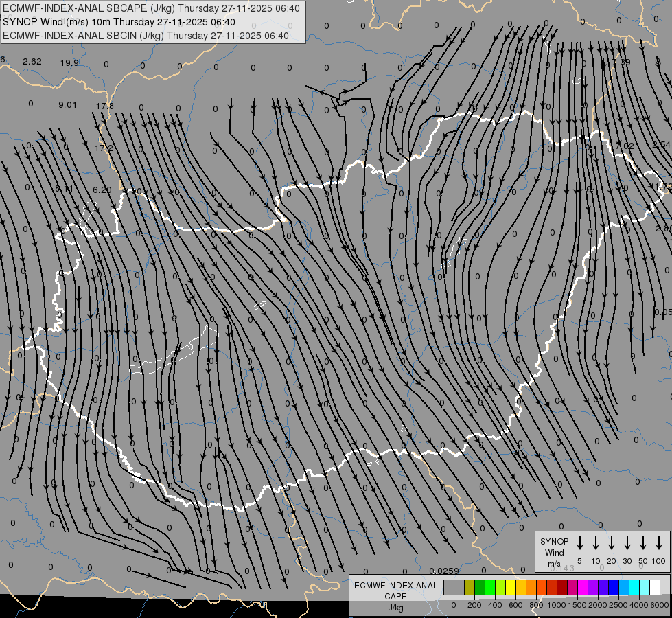This screenshot has width=672, height=618.
Task: Click the wind arrow above the 20 m/s label
Action: point(612,543)
